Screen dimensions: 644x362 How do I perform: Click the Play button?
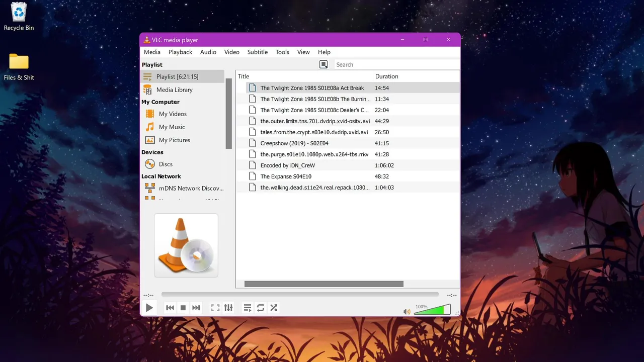pyautogui.click(x=149, y=308)
